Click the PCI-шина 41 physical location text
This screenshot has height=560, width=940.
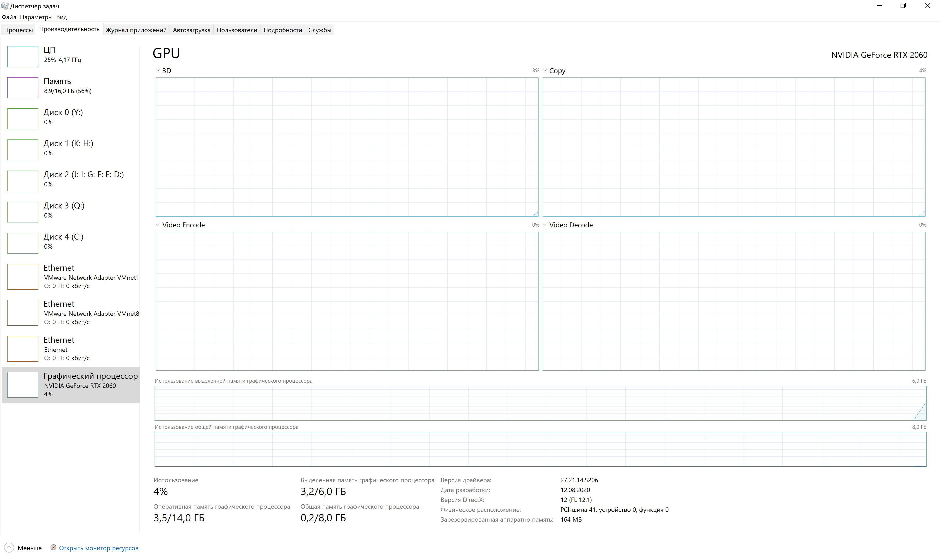(x=614, y=509)
